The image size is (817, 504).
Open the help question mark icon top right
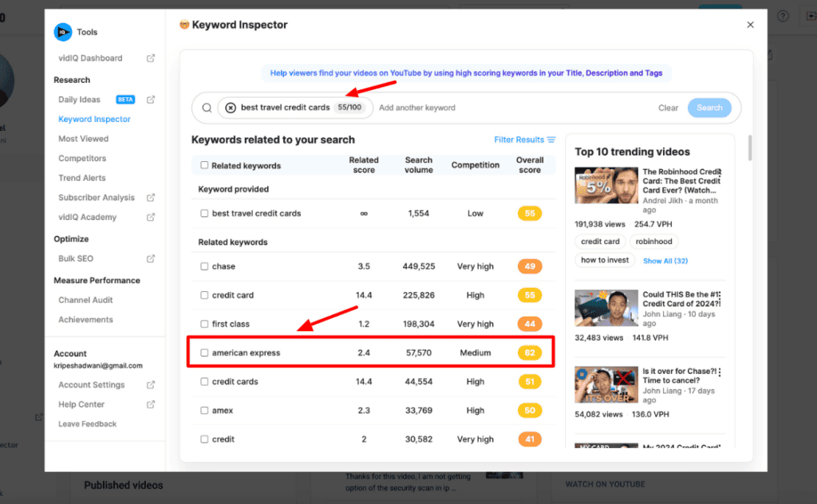coord(783,16)
